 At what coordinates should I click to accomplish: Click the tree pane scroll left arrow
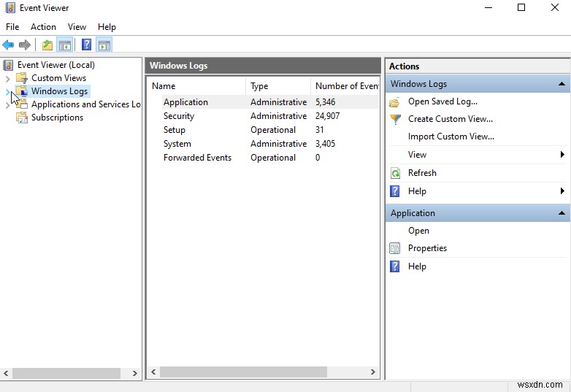(x=6, y=373)
